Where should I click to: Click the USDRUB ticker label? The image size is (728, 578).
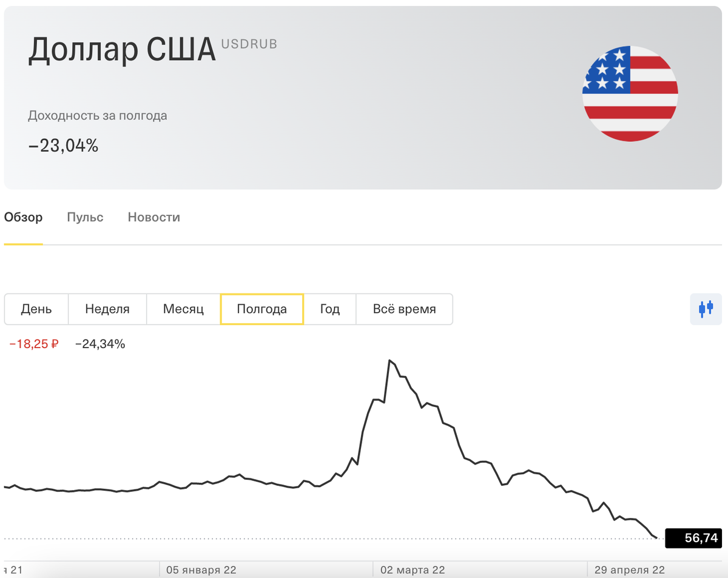249,44
